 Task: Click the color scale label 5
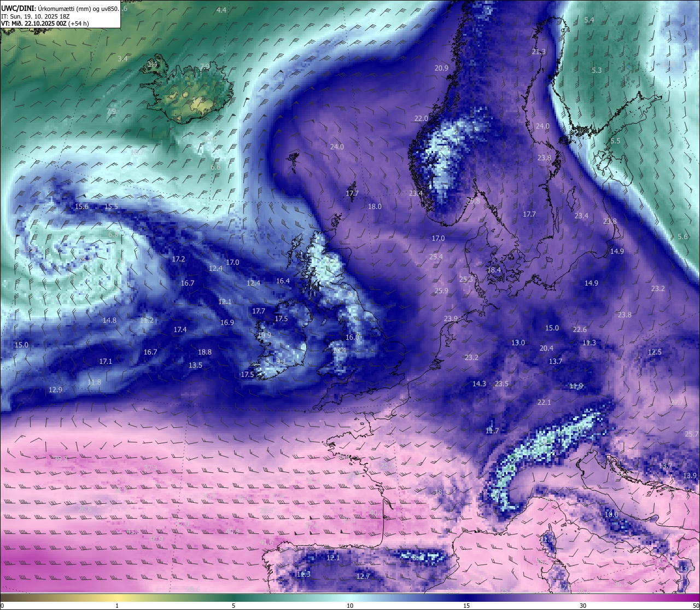pyautogui.click(x=234, y=606)
